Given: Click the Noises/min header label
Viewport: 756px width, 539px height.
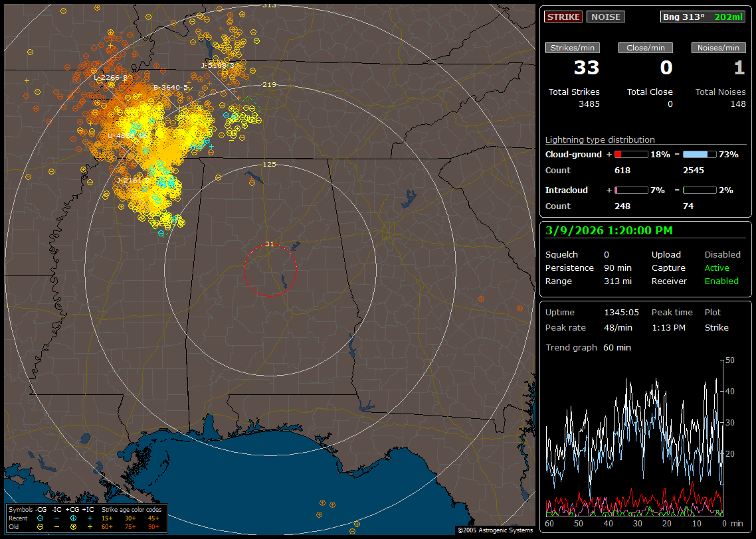Looking at the screenshot, I should click(718, 48).
